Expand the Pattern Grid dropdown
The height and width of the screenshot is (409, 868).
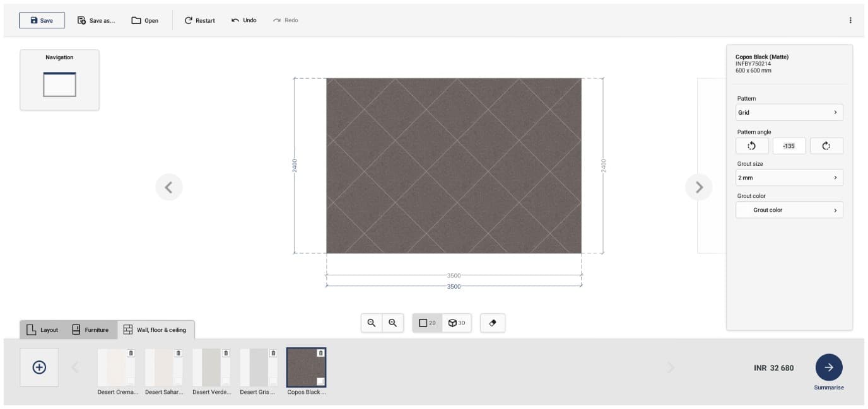[x=789, y=112]
